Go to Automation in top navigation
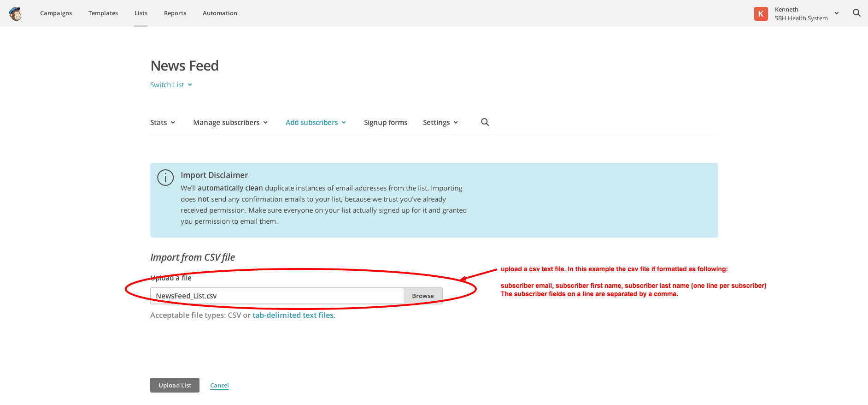The width and height of the screenshot is (868, 405). coord(220,13)
